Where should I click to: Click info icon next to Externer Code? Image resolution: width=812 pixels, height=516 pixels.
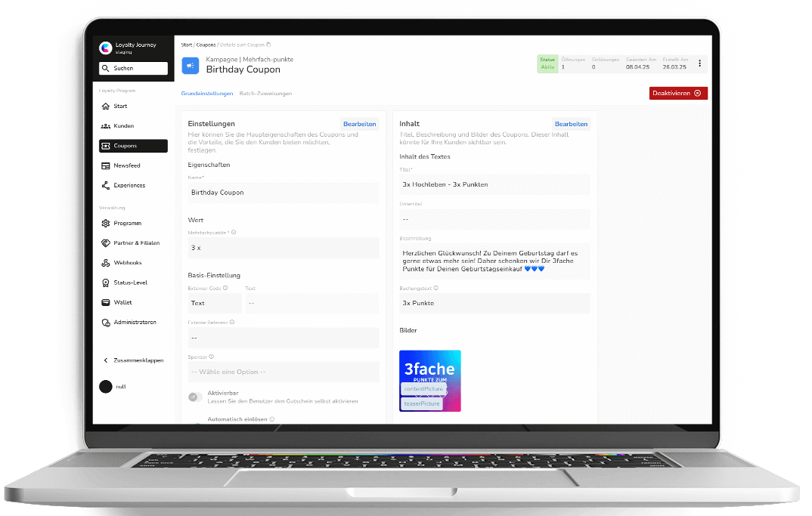[225, 288]
